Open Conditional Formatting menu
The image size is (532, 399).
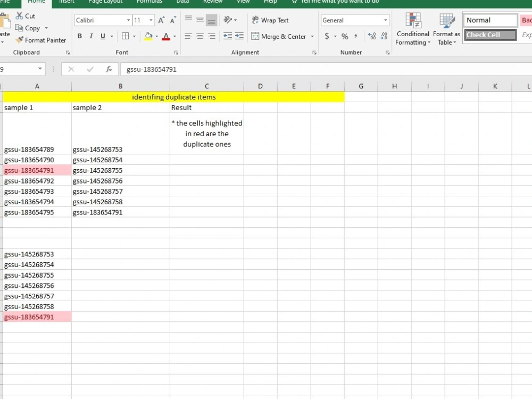click(413, 29)
